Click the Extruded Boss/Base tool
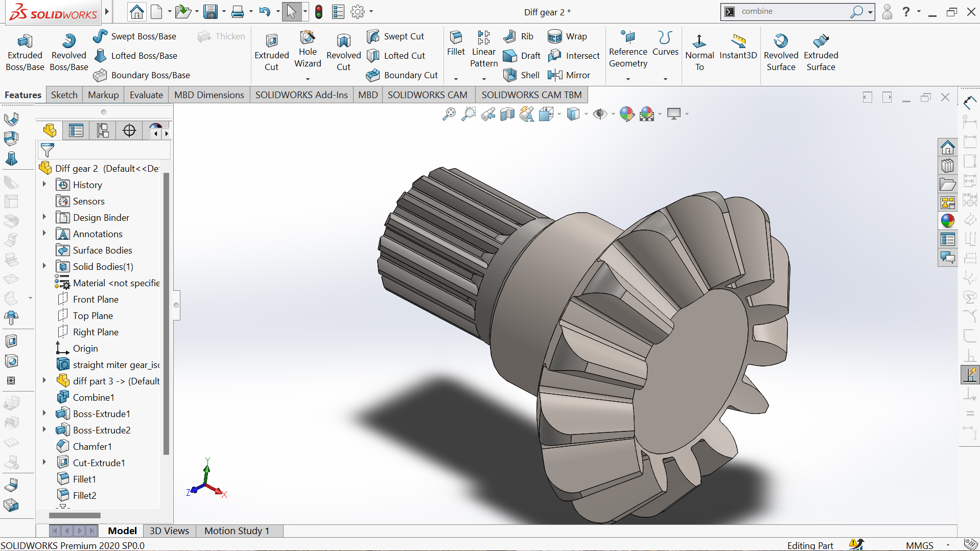 coord(25,52)
